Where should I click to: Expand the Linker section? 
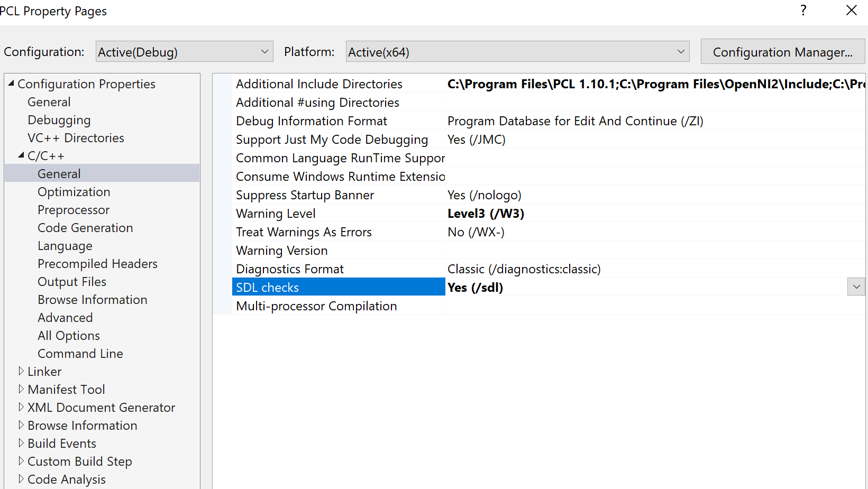tap(21, 371)
